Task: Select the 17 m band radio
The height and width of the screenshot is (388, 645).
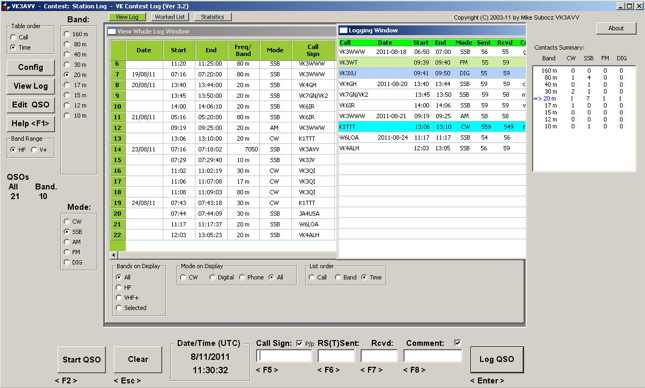Action: pyautogui.click(x=67, y=85)
